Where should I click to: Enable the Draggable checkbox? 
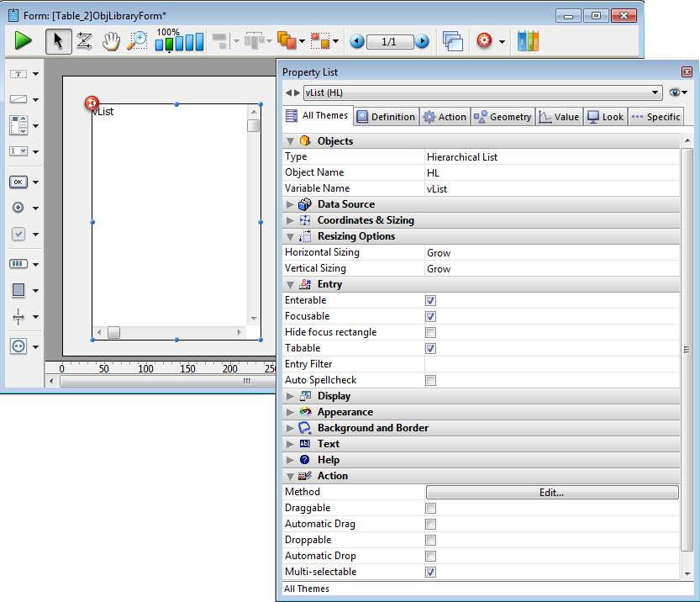click(x=430, y=509)
